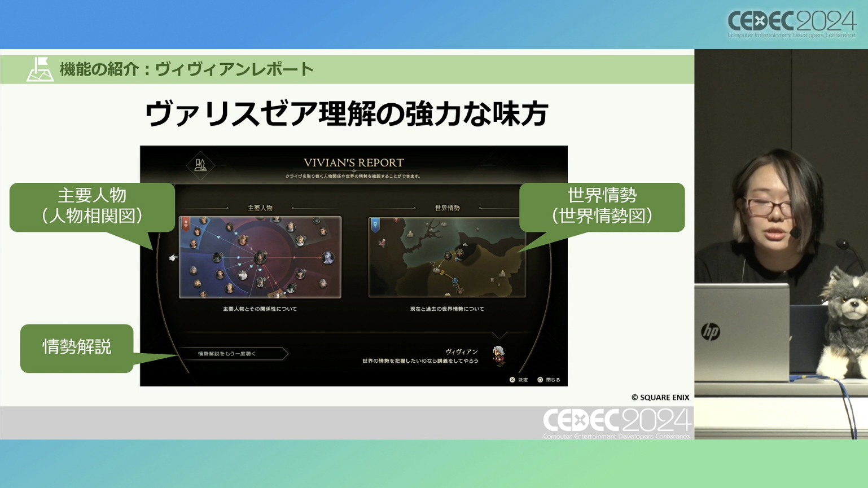Click the blue pin bookmark on the 世界情勢 map

(x=375, y=225)
